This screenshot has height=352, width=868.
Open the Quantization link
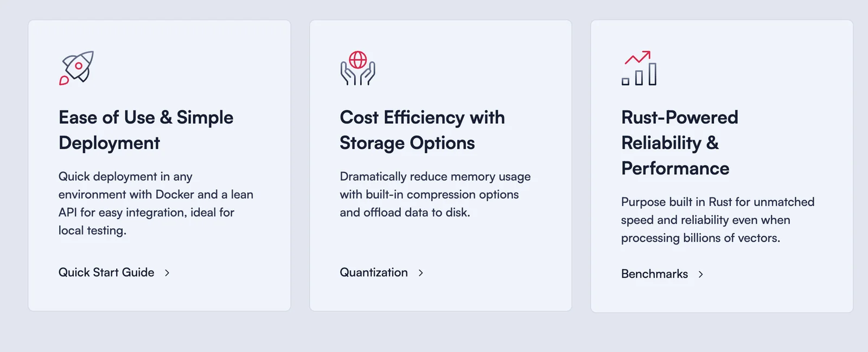point(373,272)
